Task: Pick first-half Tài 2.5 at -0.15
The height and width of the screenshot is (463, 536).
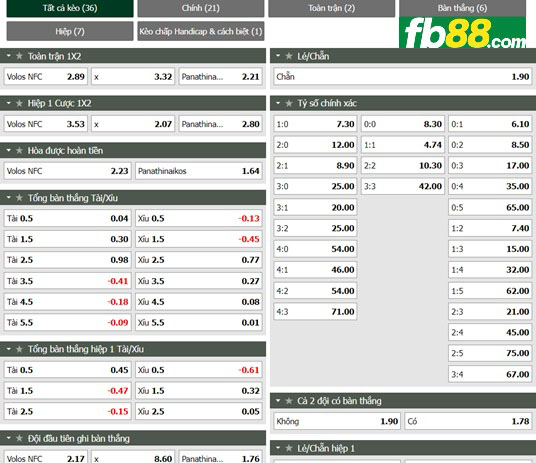Action: (67, 411)
